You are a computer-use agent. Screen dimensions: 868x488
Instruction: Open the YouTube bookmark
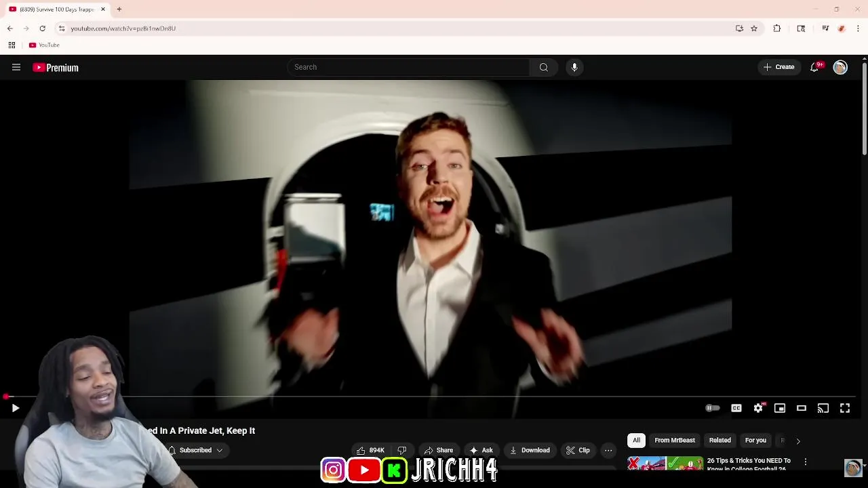[x=44, y=45]
